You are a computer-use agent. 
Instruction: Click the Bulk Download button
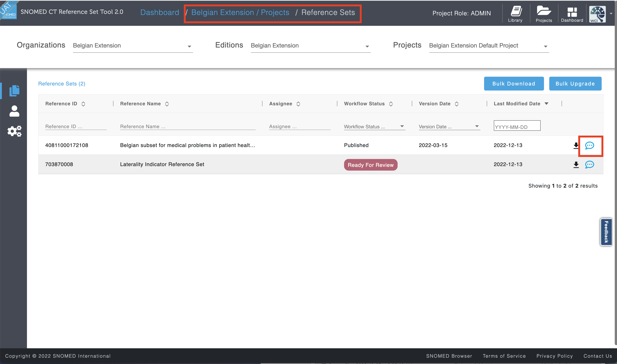point(514,84)
